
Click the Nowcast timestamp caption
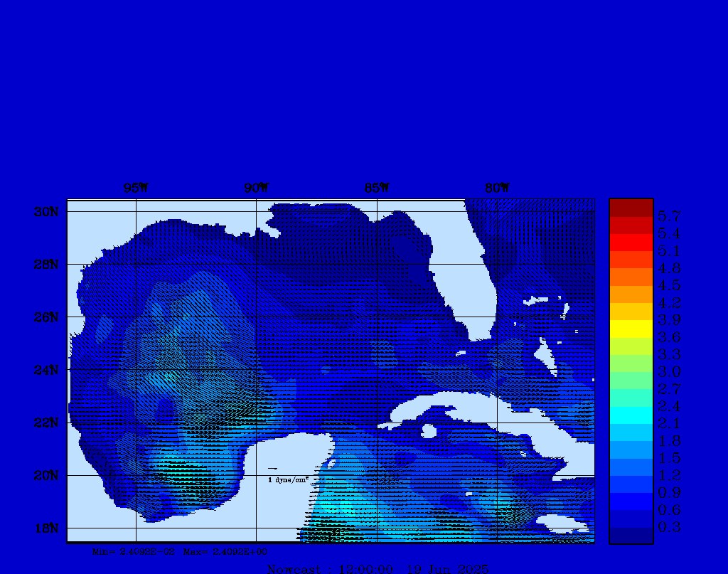(x=378, y=568)
